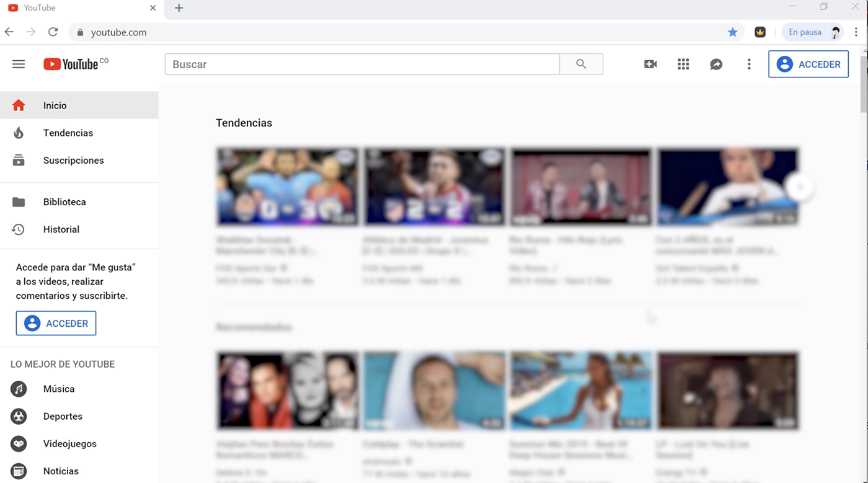The image size is (868, 483).
Task: Open a new tab with plus button
Action: click(179, 8)
